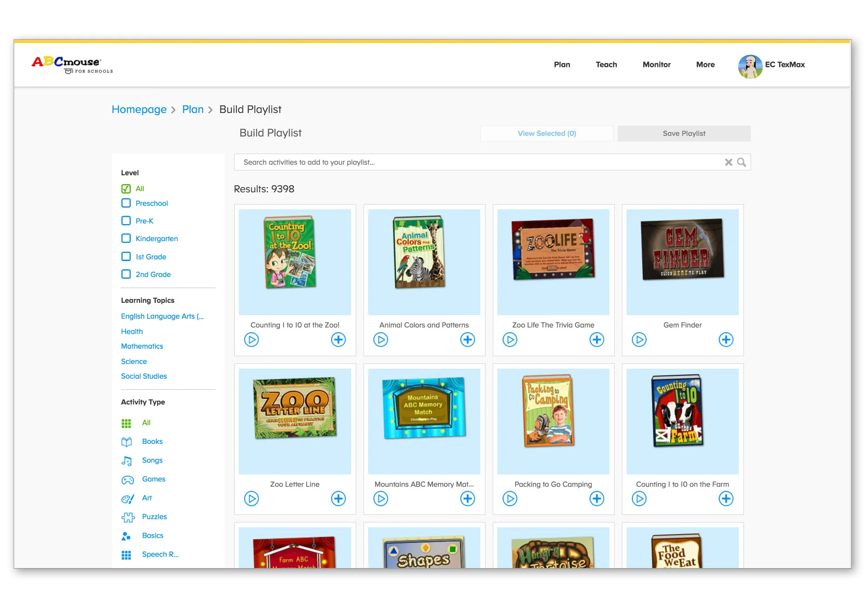
Task: Open Zoo Letter Line thumbnail
Action: [x=295, y=421]
